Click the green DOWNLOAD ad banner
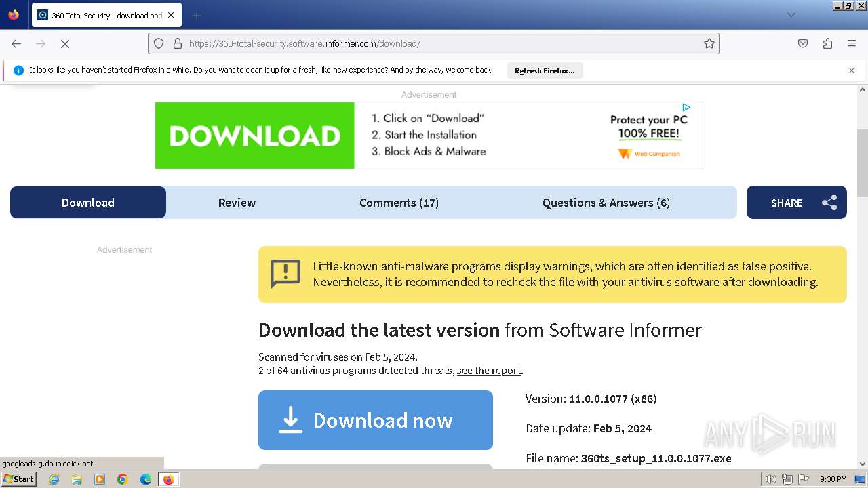The width and height of the screenshot is (868, 488). tap(255, 136)
